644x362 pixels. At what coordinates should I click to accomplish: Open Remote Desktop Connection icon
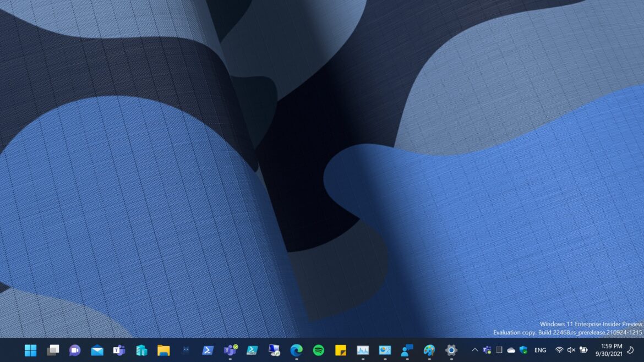pyautogui.click(x=274, y=350)
